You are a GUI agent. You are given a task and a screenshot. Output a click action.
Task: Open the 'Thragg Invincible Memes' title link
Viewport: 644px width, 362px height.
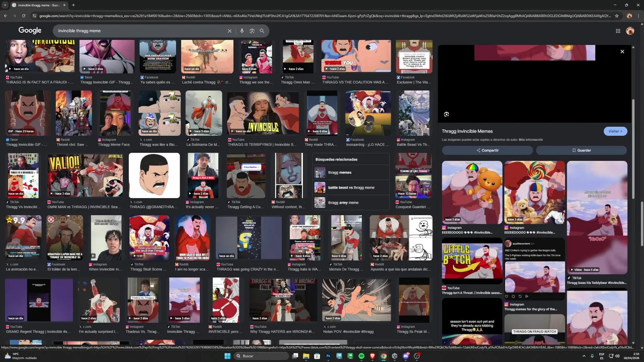click(467, 131)
